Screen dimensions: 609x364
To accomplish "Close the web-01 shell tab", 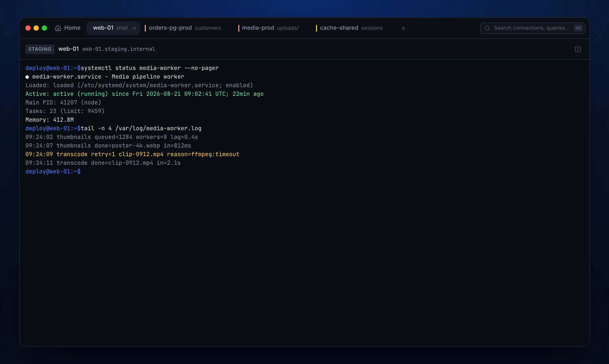I will pos(134,28).
